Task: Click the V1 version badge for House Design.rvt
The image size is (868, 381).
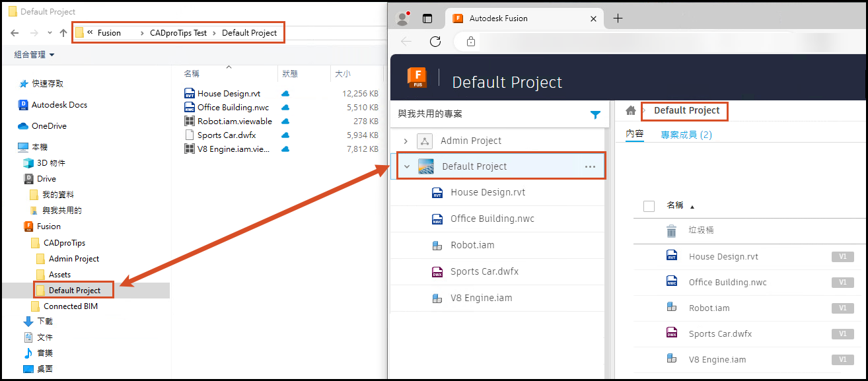Action: (842, 257)
